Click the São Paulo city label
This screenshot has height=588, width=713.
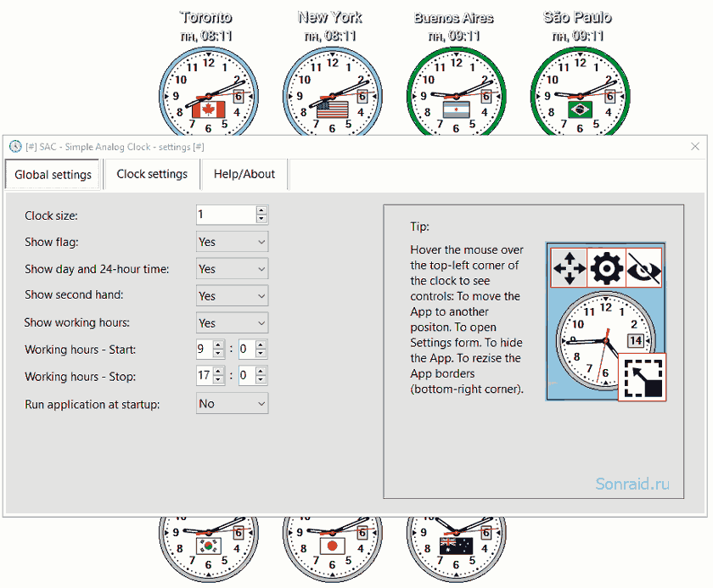pos(577,17)
